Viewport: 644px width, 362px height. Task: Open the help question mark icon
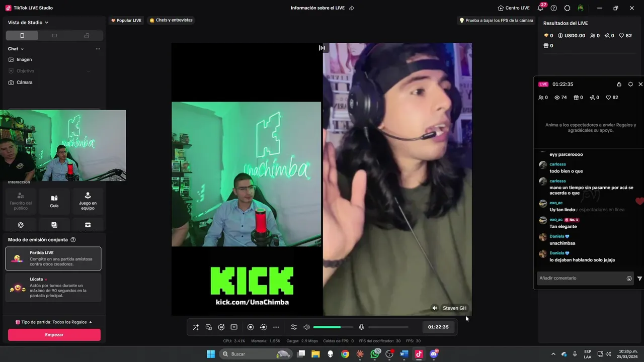click(x=554, y=8)
